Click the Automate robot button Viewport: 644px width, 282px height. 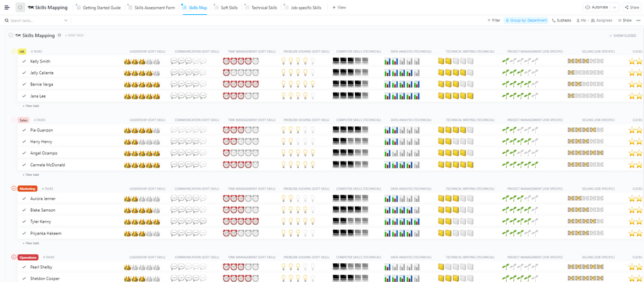[596, 7]
